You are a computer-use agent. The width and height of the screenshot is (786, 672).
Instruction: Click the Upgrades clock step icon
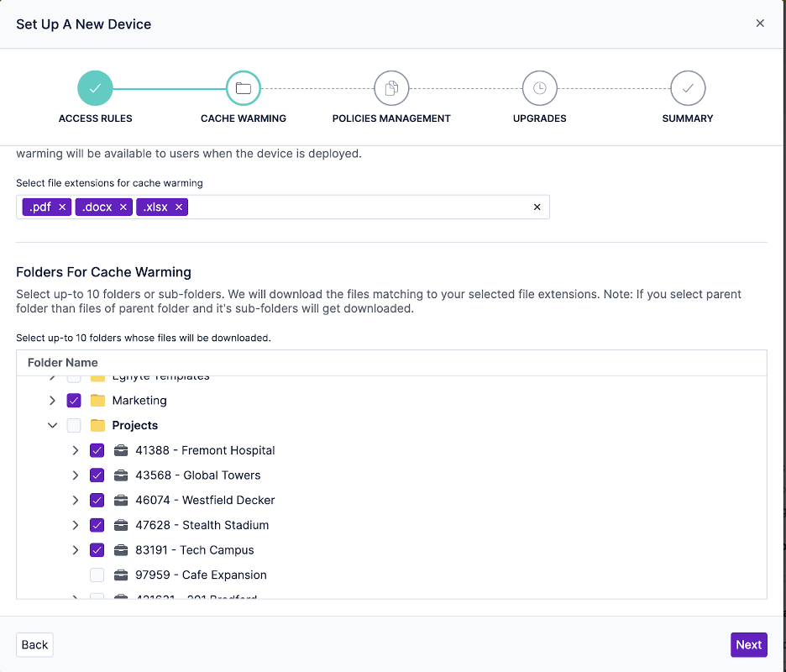point(539,88)
